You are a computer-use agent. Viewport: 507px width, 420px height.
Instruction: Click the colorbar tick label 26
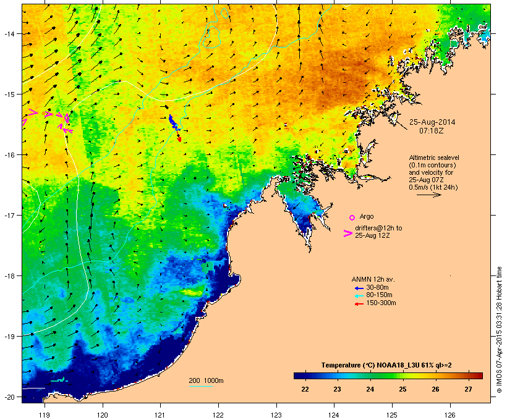(x=435, y=389)
